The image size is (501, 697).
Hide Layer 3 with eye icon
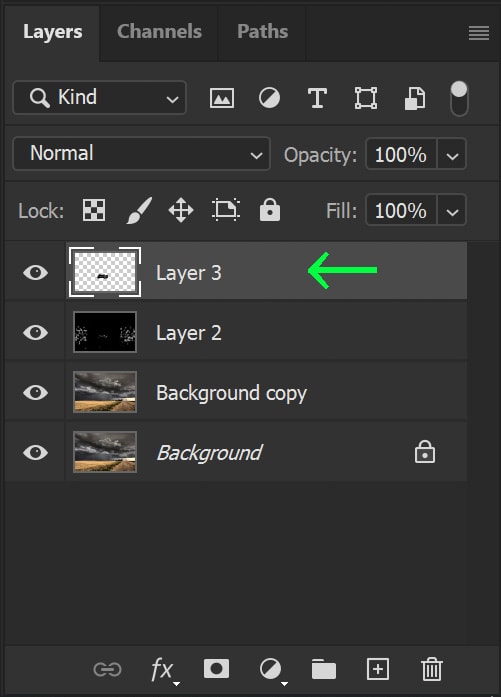coord(36,272)
